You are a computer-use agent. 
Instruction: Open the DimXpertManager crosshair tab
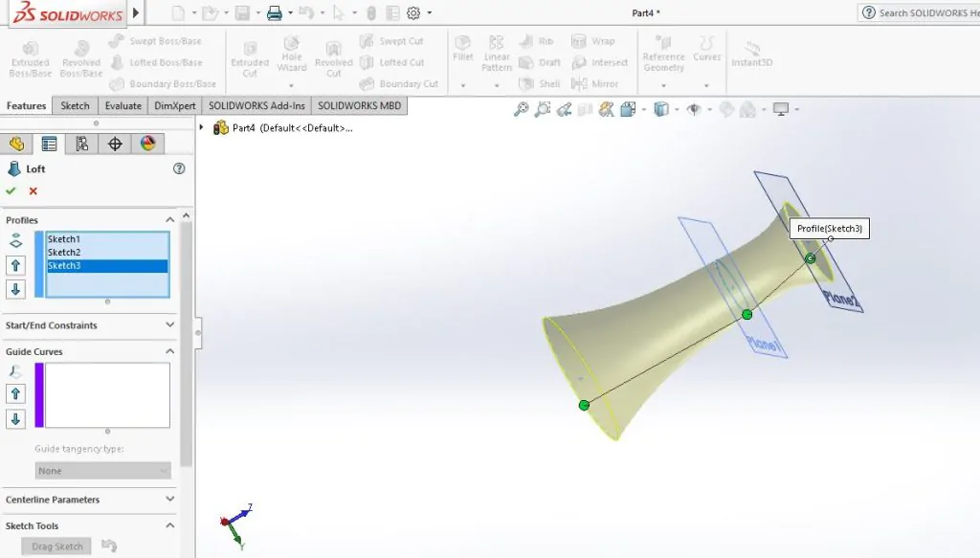[x=115, y=144]
